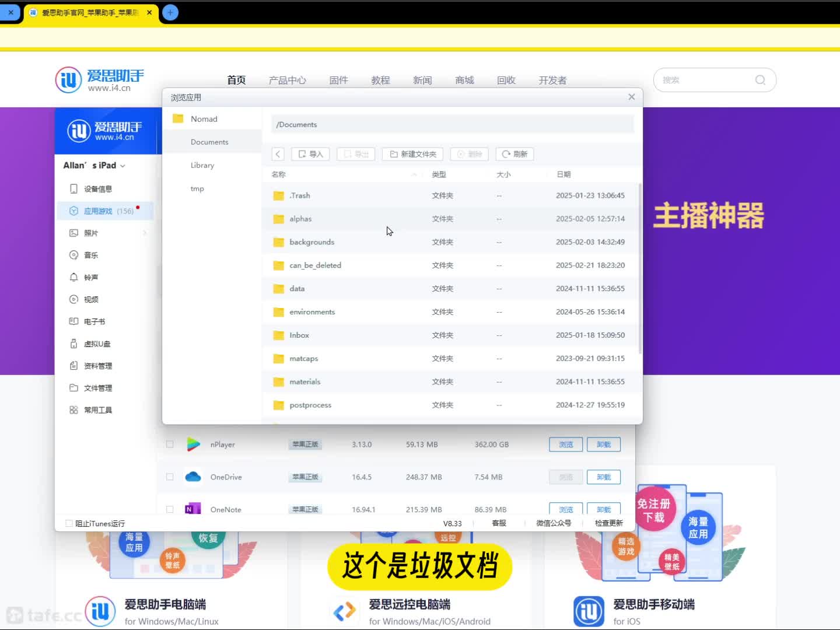This screenshot has width=840, height=630.
Task: Open the 照片 photos section
Action: tap(91, 233)
